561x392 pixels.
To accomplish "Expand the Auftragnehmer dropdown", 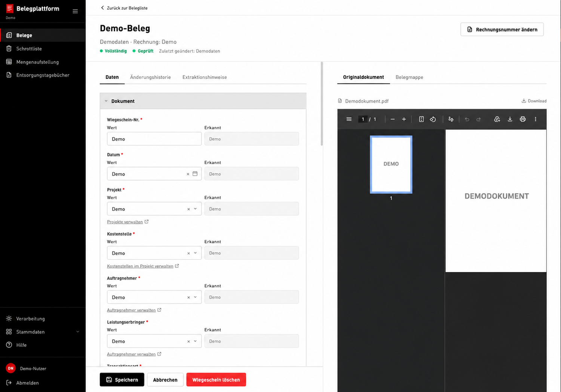I will [195, 297].
